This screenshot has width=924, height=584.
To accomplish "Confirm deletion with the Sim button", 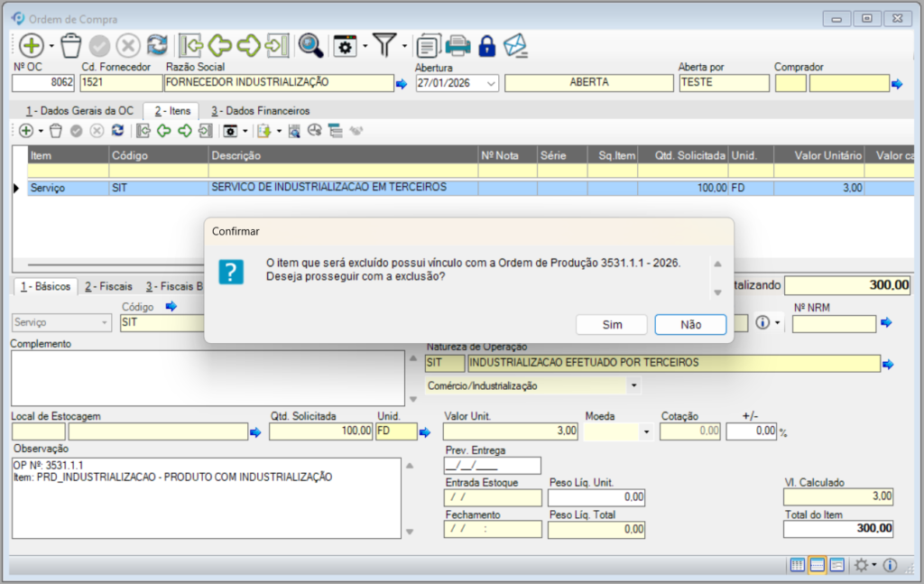I will click(613, 325).
